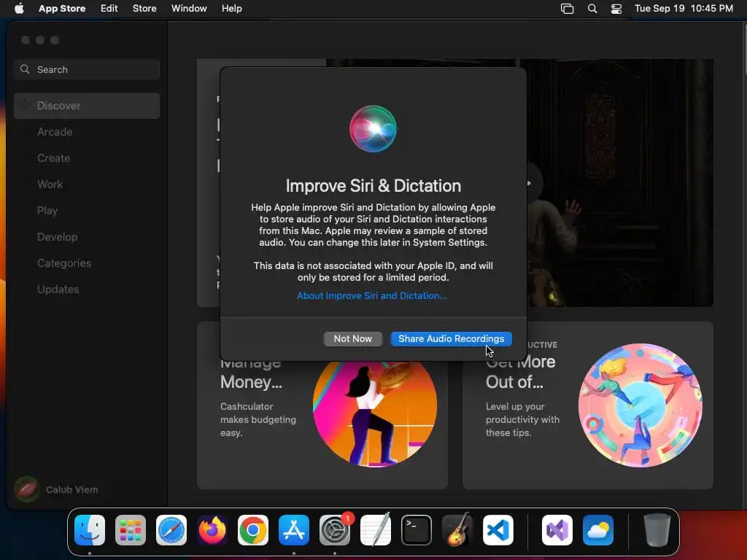Open the Trash in the Dock
Image resolution: width=747 pixels, height=560 pixels.
pyautogui.click(x=657, y=530)
